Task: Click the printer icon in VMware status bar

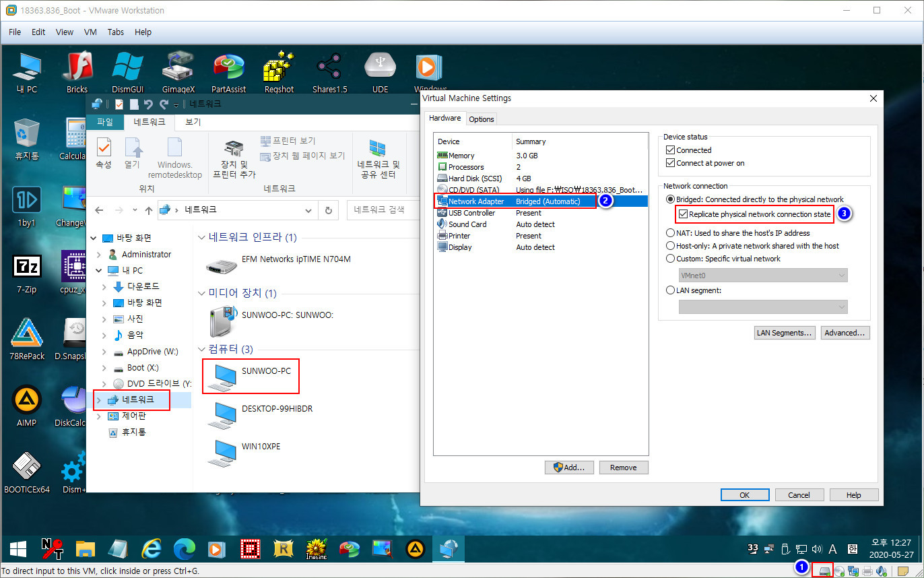Action: (x=868, y=571)
